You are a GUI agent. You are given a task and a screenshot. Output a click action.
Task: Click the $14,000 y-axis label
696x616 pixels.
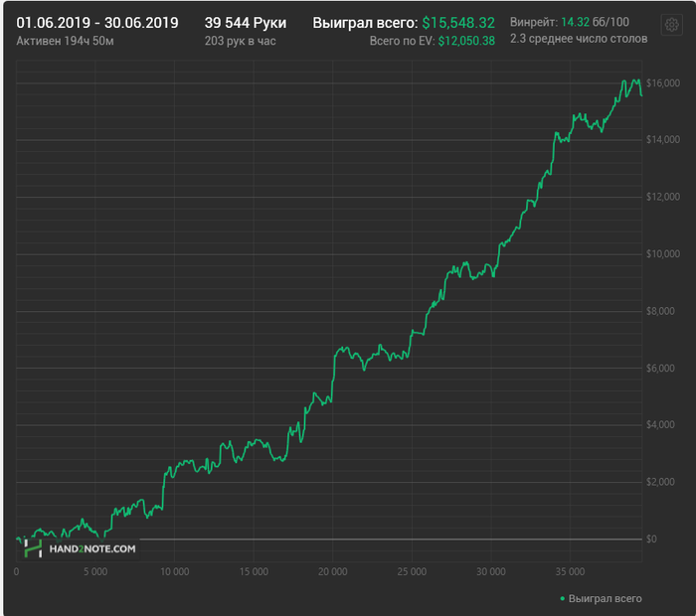(663, 140)
